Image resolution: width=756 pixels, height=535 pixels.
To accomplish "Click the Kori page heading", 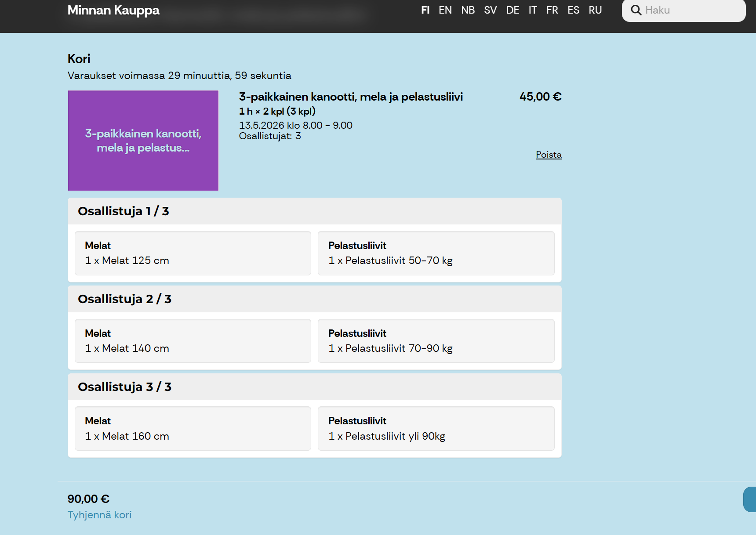I will click(79, 59).
